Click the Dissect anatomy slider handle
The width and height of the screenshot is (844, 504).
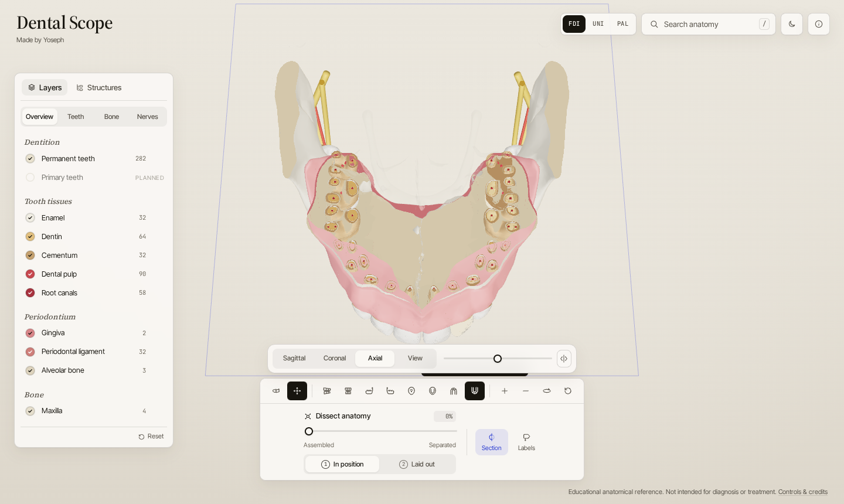(x=309, y=431)
